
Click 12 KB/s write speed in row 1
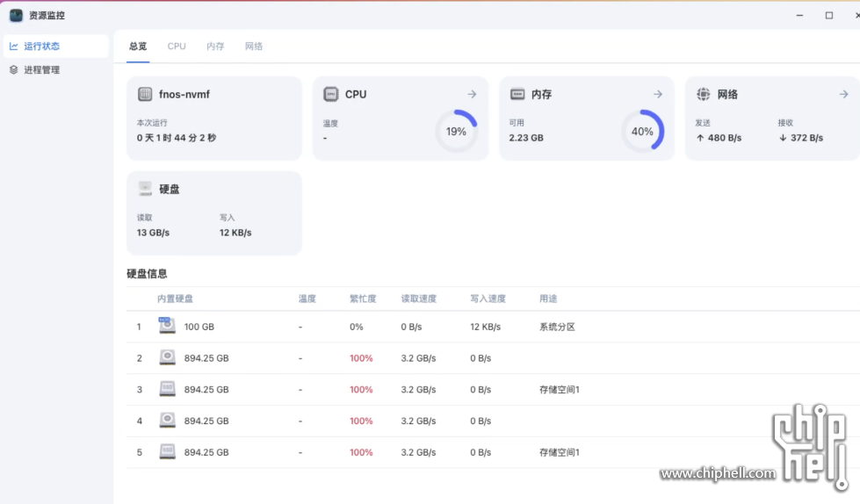pos(486,327)
